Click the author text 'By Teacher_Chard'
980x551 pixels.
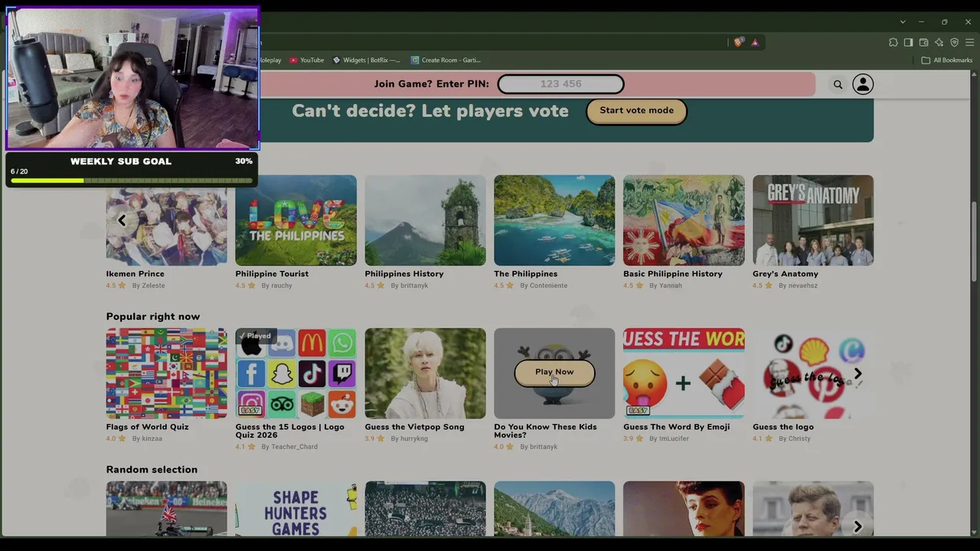[x=290, y=447]
